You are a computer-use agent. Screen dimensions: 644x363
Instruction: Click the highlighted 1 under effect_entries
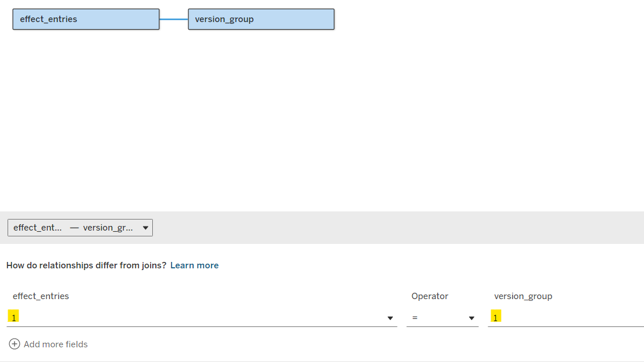[13, 317]
